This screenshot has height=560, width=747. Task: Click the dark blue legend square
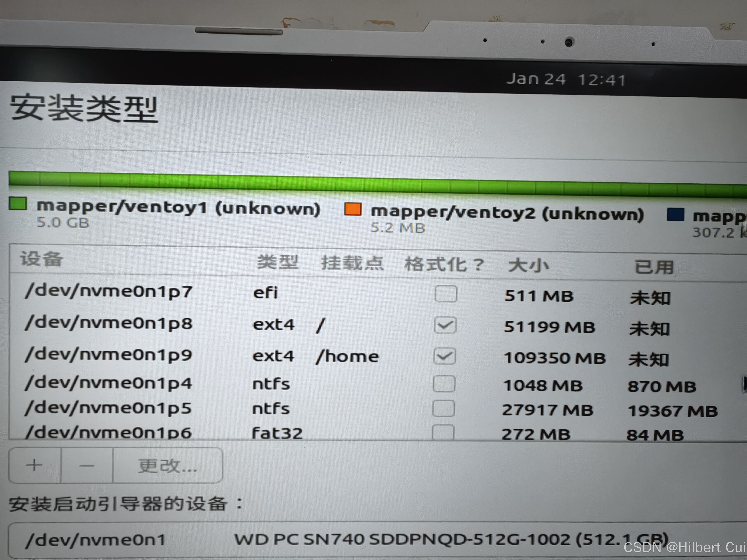tap(675, 215)
